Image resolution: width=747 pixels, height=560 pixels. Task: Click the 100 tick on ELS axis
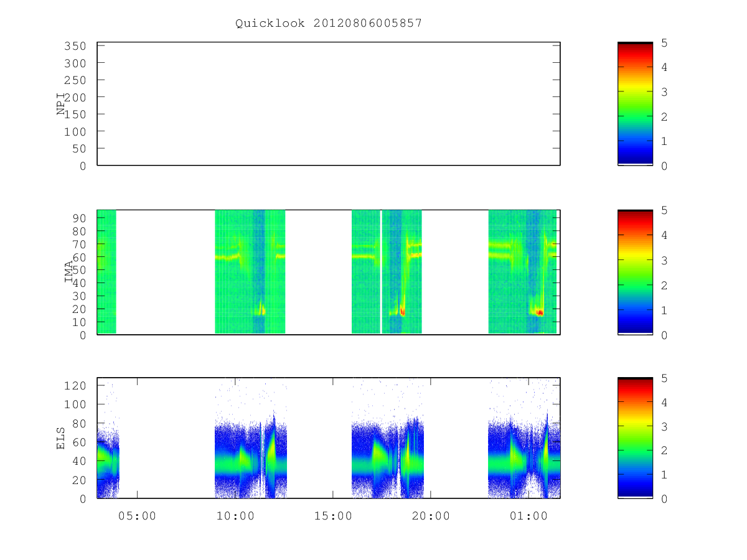tap(74, 404)
